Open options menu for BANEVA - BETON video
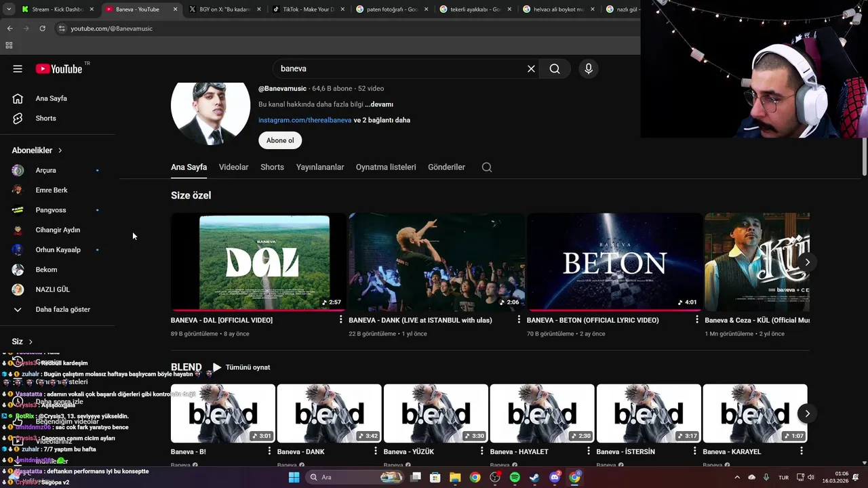The width and height of the screenshot is (868, 488). (x=696, y=319)
